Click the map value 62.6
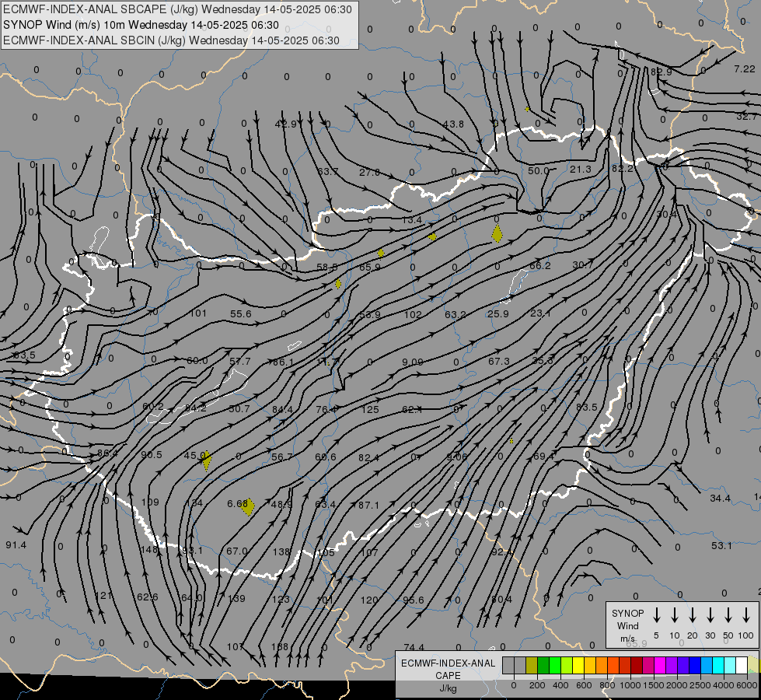 coord(148,597)
